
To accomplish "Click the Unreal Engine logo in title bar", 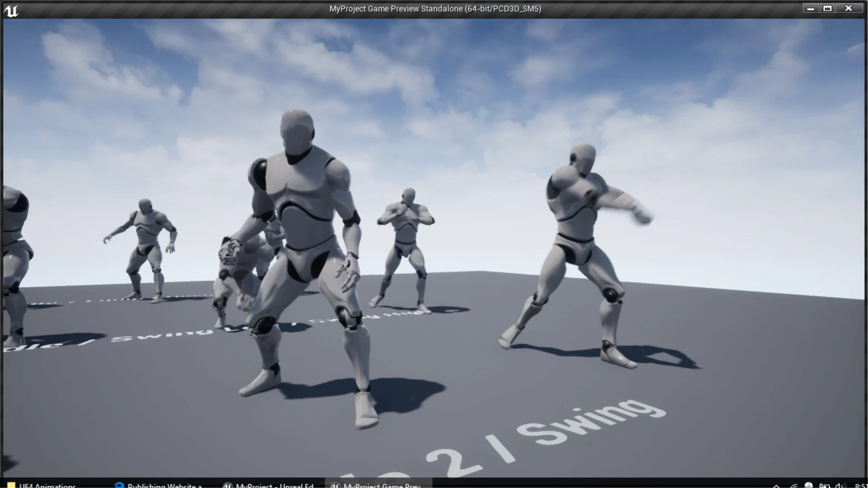I will pyautogui.click(x=11, y=10).
